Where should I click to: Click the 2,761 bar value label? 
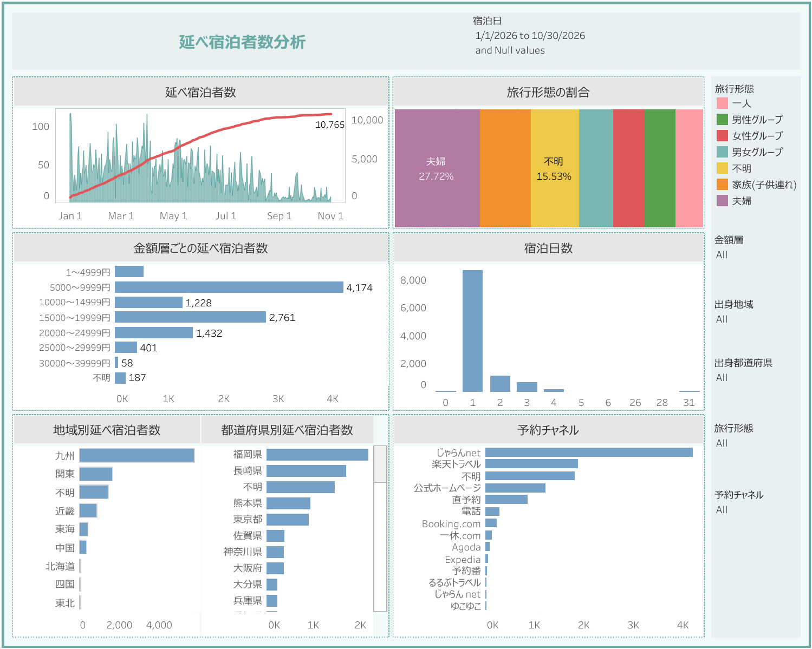282,318
